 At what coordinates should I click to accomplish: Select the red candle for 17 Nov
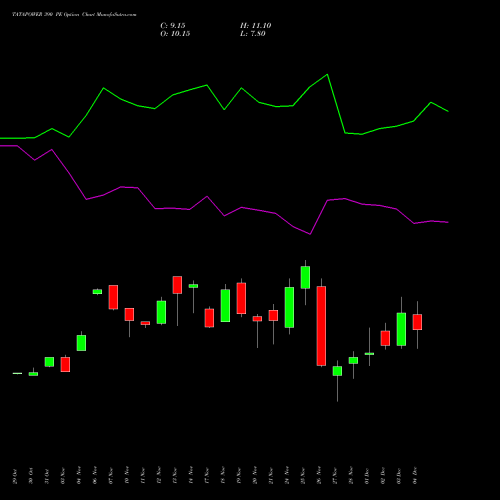click(209, 318)
